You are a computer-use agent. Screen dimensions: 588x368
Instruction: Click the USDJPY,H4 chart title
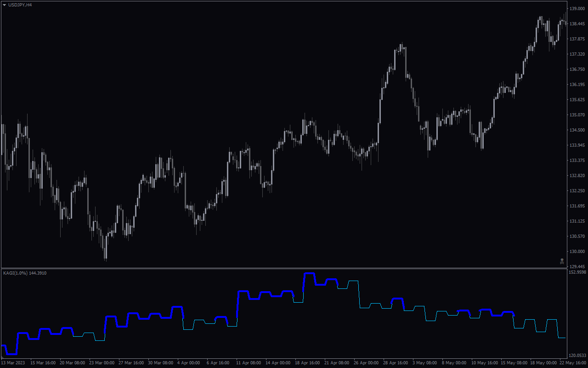point(20,5)
